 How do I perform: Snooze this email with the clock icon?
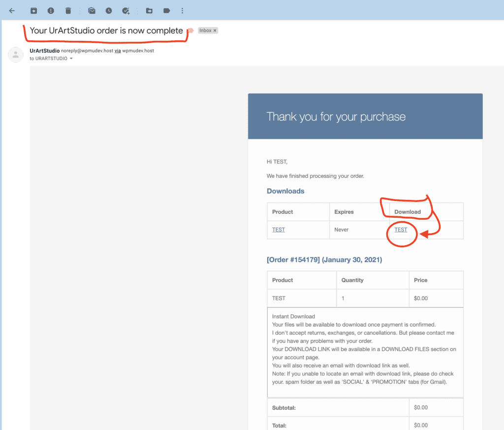[109, 11]
